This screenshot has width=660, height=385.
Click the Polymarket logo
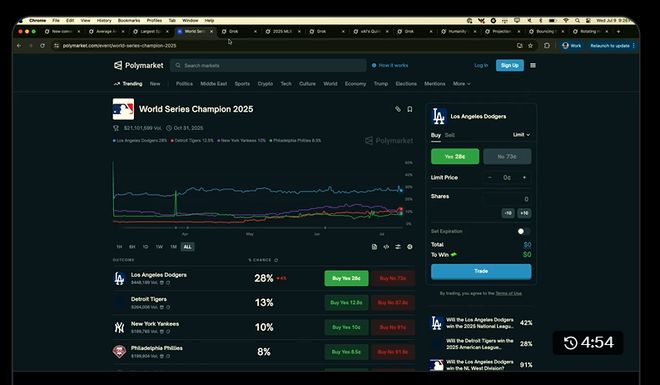tap(138, 65)
